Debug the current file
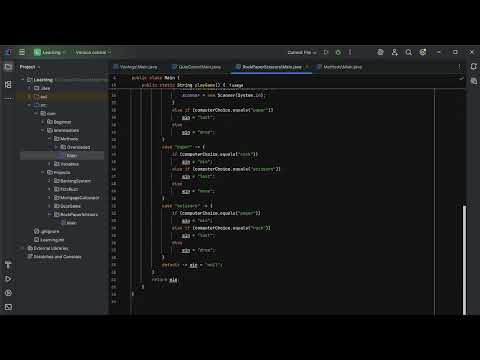Viewport: 480px width, 360px height. coord(338,52)
